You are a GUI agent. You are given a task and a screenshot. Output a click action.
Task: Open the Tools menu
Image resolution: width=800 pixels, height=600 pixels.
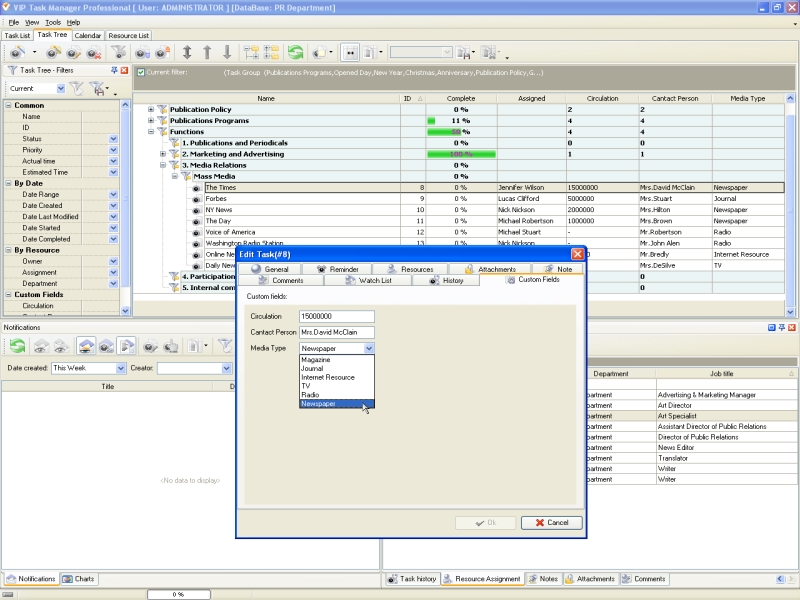53,22
